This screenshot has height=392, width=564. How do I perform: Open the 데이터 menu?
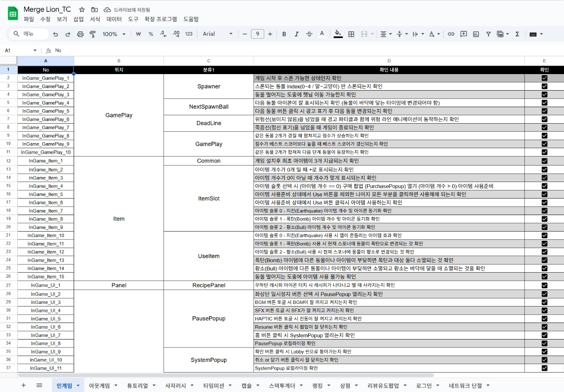[114, 19]
